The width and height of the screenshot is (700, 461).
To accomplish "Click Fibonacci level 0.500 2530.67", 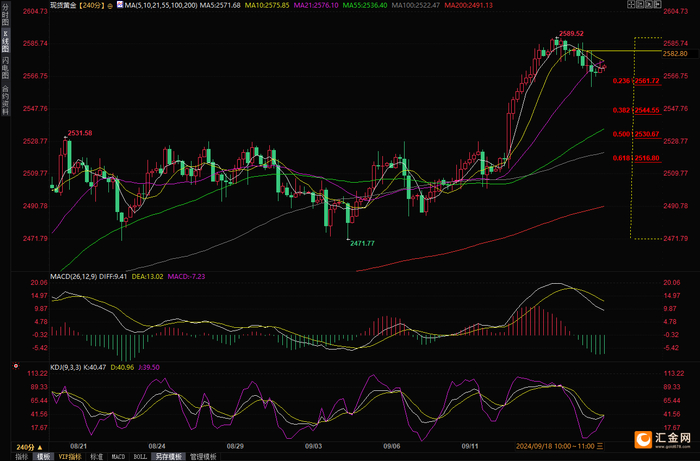I will (636, 134).
